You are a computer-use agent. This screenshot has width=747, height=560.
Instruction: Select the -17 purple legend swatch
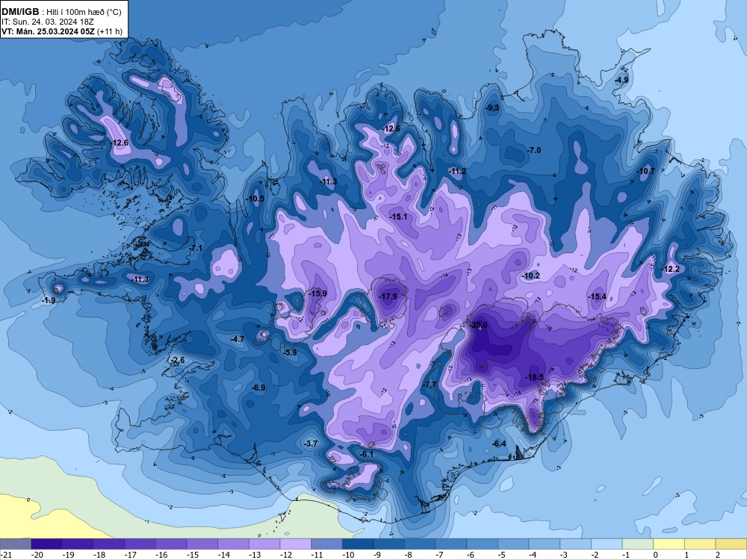140,544
